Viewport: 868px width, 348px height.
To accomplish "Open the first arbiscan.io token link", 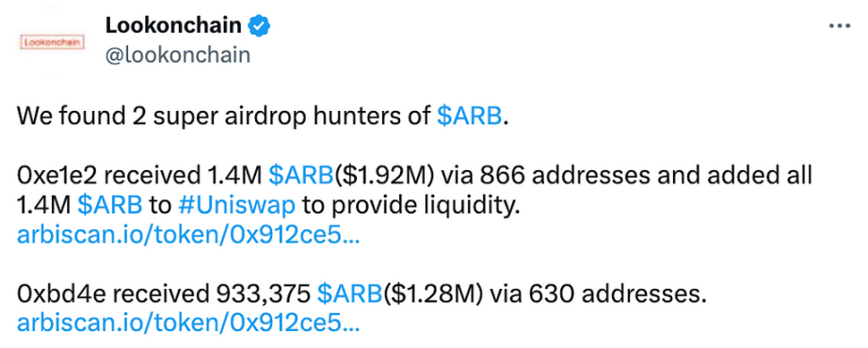I will [188, 235].
